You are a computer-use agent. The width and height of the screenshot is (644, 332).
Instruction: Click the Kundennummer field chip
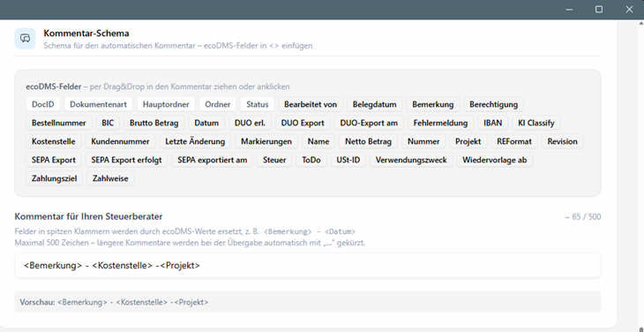[120, 141]
